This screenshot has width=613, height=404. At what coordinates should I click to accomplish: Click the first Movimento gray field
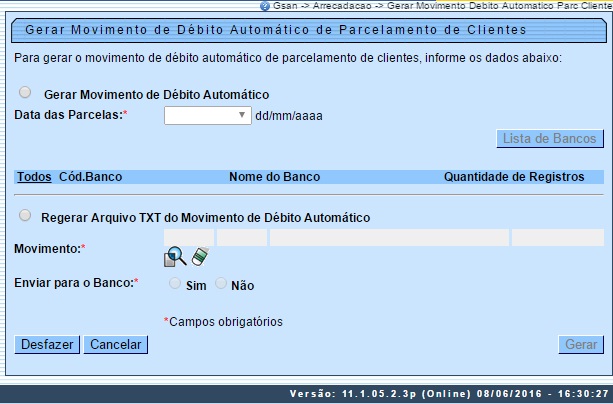click(x=189, y=237)
